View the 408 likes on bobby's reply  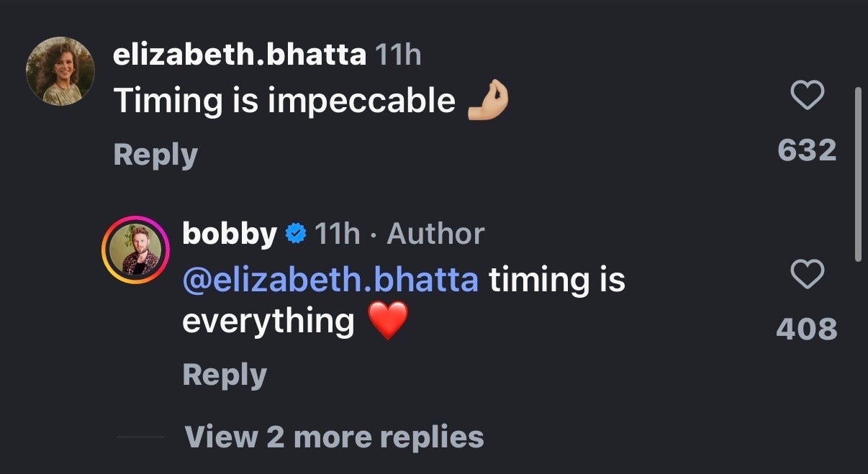807,329
